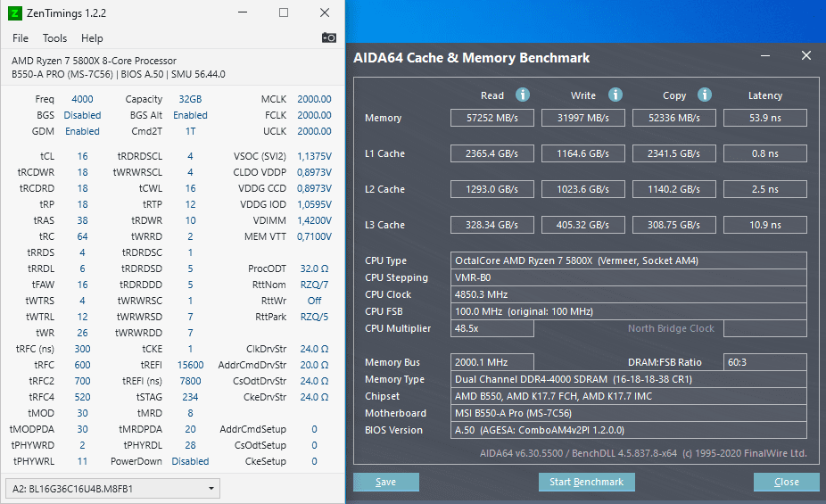Click the VDIMM value 1,4200V

[314, 220]
